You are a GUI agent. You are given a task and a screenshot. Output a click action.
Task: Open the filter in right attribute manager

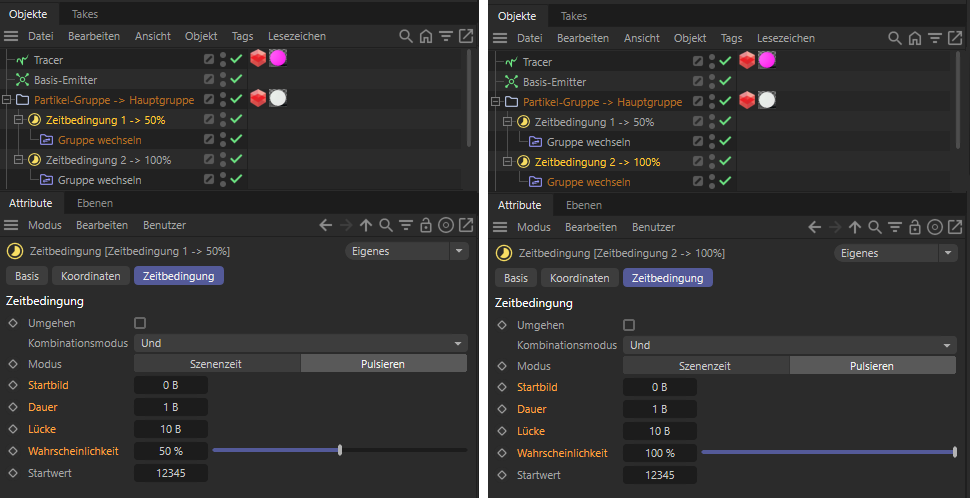coord(895,227)
